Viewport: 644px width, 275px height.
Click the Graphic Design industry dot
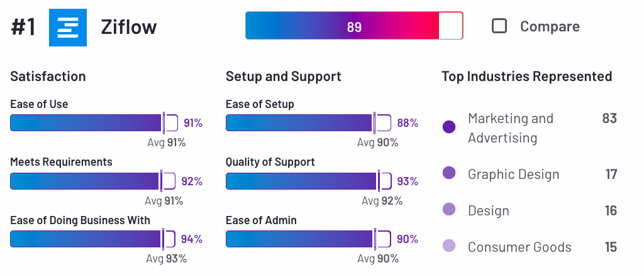(449, 173)
